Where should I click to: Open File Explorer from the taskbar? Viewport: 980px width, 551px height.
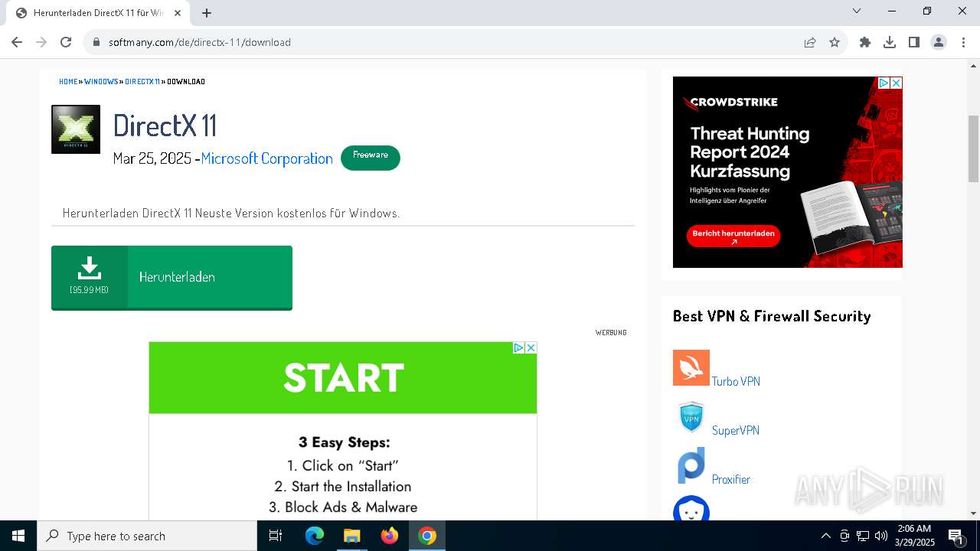coord(351,536)
